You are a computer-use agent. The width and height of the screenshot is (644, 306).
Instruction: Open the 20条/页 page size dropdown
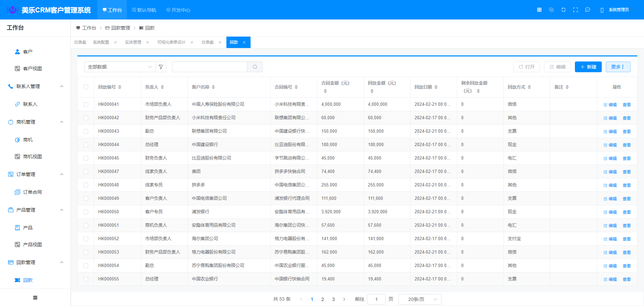420,299
